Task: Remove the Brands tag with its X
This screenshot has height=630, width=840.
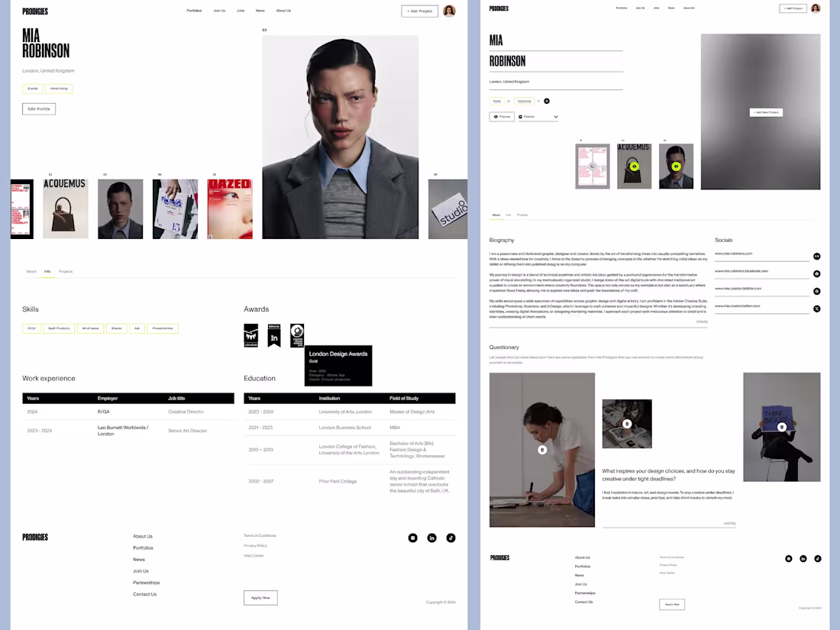Action: (x=509, y=101)
